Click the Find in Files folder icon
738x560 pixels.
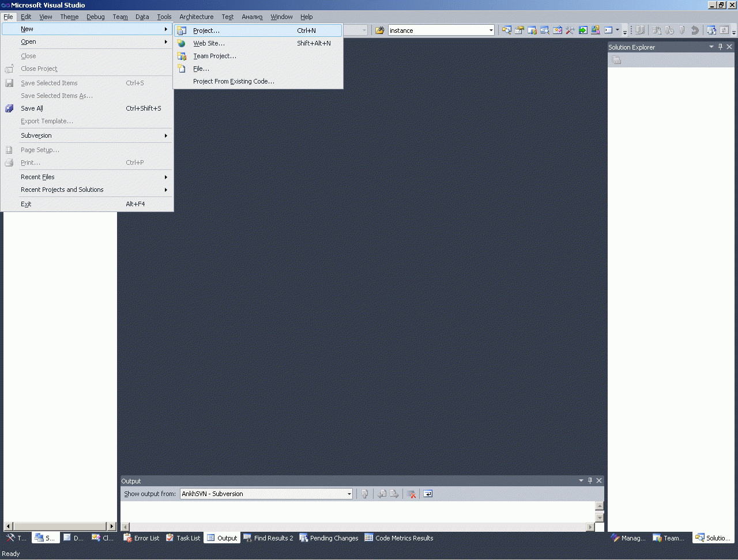[x=379, y=31]
